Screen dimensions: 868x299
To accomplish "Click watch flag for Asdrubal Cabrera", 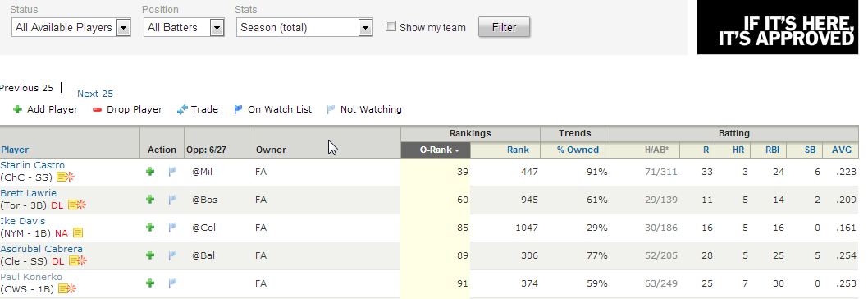I will click(x=173, y=255).
